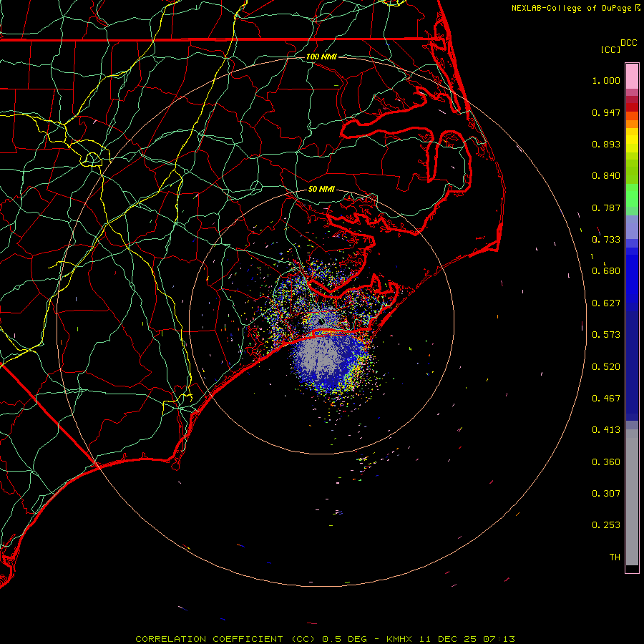Screen dimensions: 644x644
Task: Click the 0.307 value on the color scale
Action: click(606, 494)
